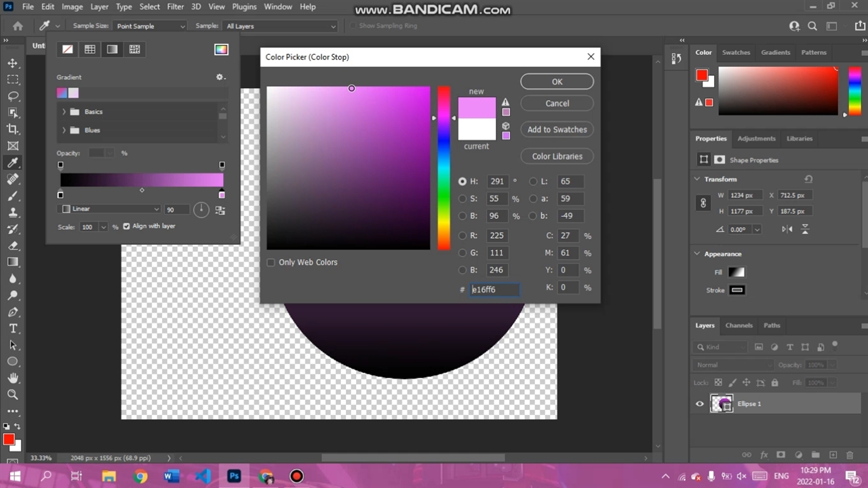Select the Crop tool
Image resolution: width=868 pixels, height=488 pixels.
click(13, 129)
